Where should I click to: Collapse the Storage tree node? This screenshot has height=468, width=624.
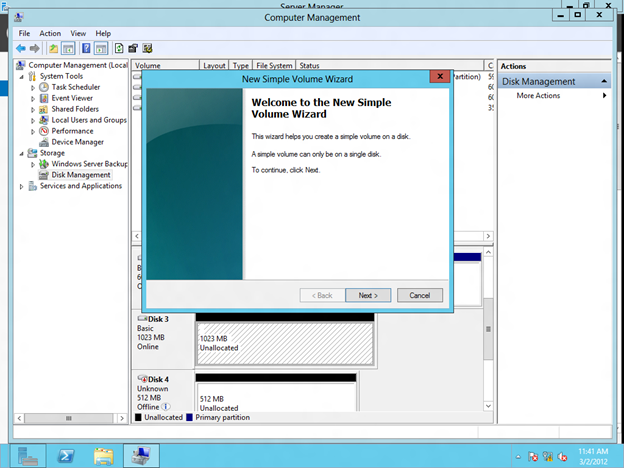pos(21,153)
